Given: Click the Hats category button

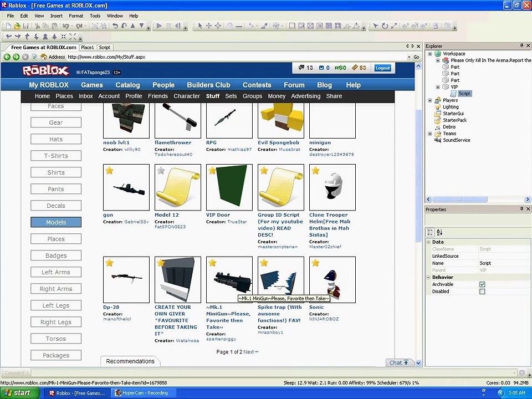Looking at the screenshot, I should pos(56,139).
